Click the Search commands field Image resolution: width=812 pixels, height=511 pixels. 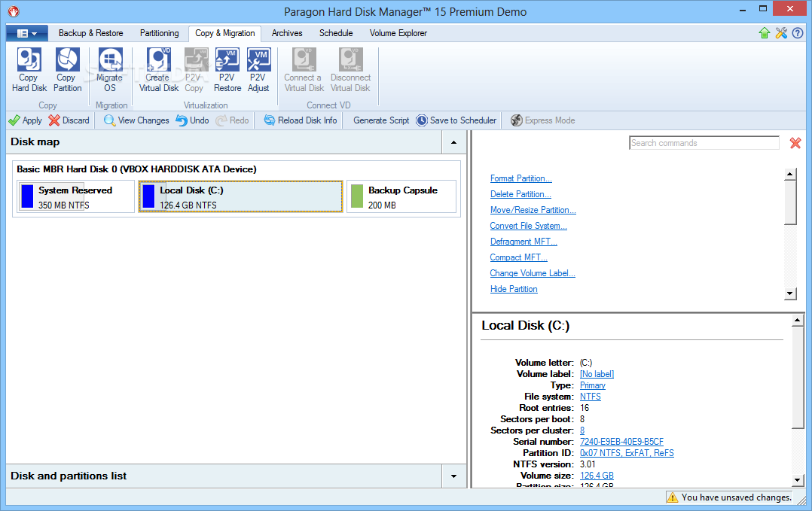[x=704, y=143]
